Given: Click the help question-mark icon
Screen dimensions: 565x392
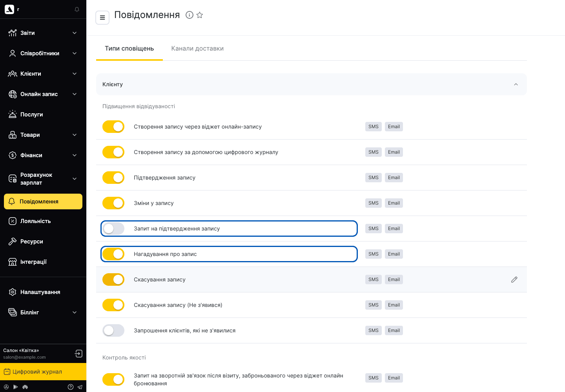Looking at the screenshot, I should tap(71, 387).
